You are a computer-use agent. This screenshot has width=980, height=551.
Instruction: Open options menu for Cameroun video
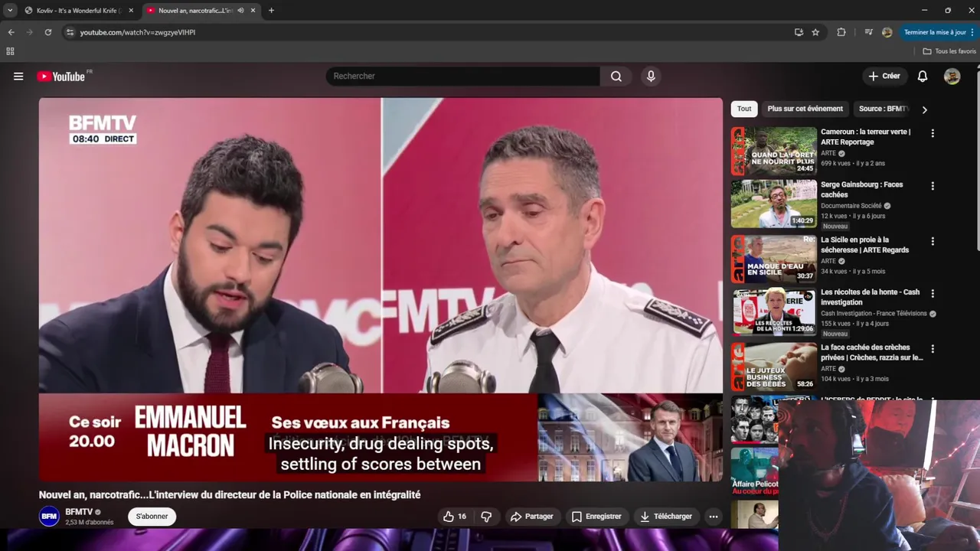(933, 133)
